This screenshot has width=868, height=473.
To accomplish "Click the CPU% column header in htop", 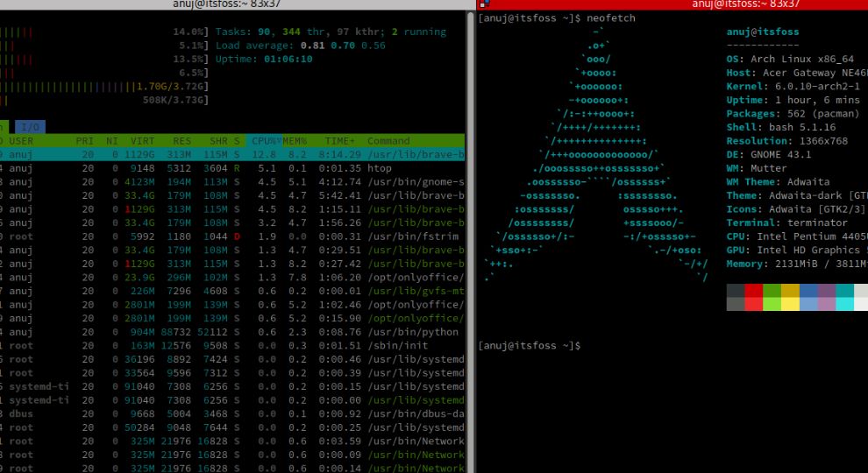I will (264, 141).
